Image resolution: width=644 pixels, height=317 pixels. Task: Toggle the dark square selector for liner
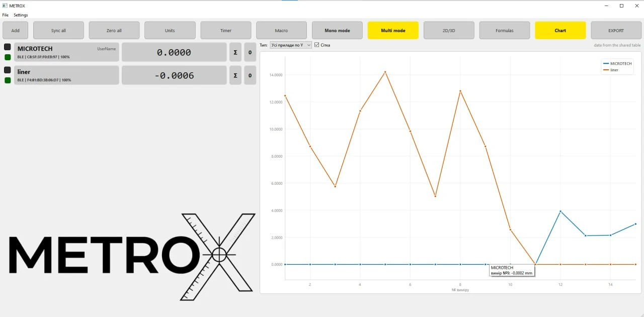tap(8, 70)
